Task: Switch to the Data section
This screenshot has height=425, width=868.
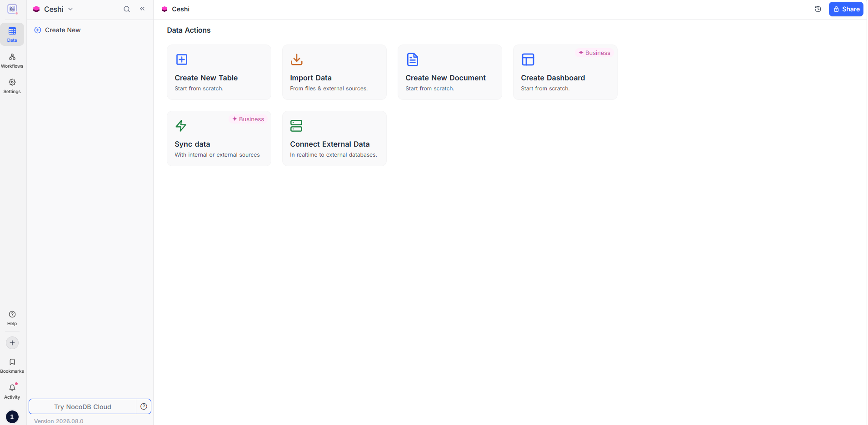Action: 12,35
